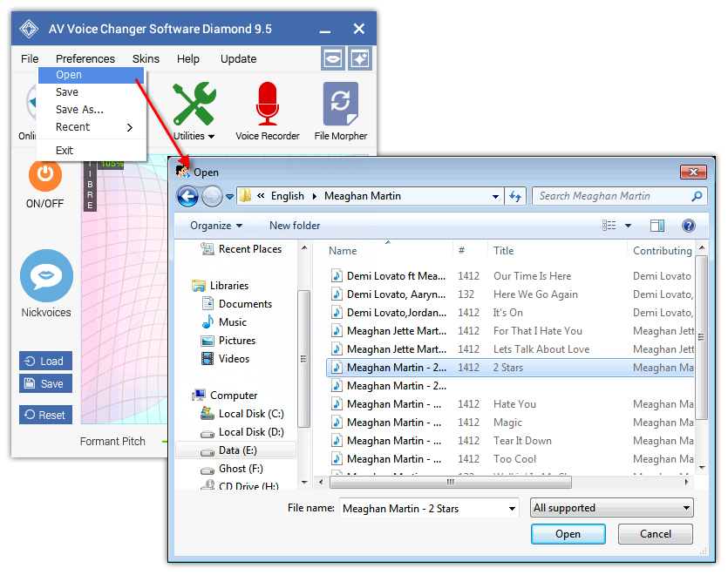Click the search magnifier icon

(697, 196)
